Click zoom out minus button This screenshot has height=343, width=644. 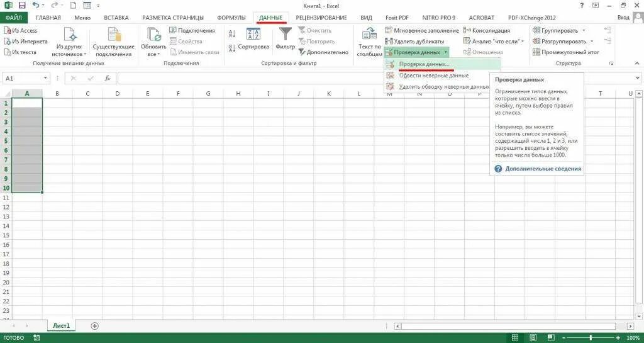pos(565,338)
